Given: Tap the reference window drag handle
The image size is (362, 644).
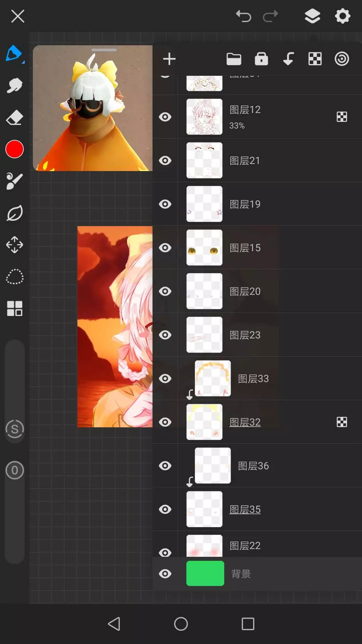Looking at the screenshot, I should coord(104,50).
